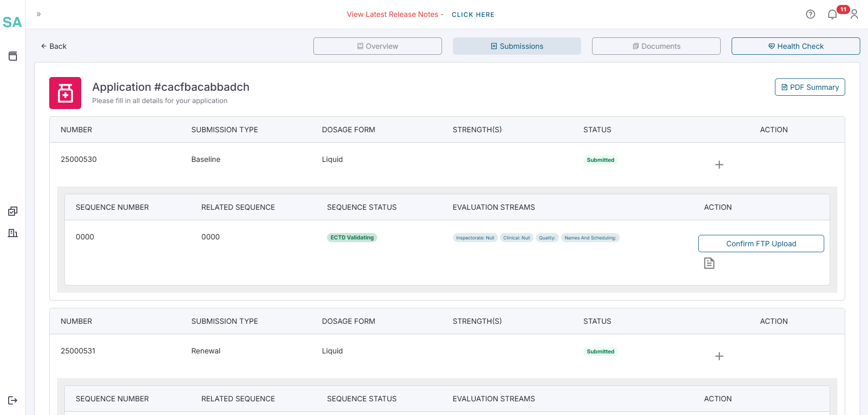Click the pink medicine application icon
The width and height of the screenshot is (868, 415).
point(65,93)
